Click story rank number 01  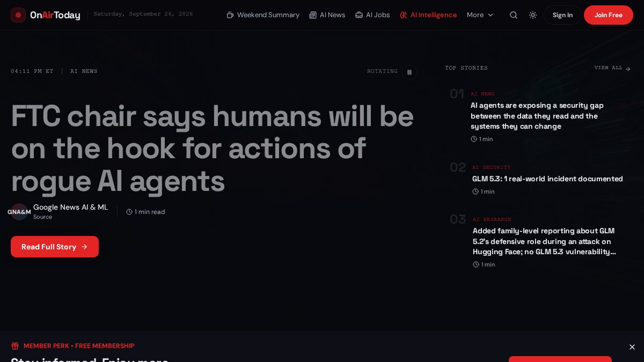(457, 94)
